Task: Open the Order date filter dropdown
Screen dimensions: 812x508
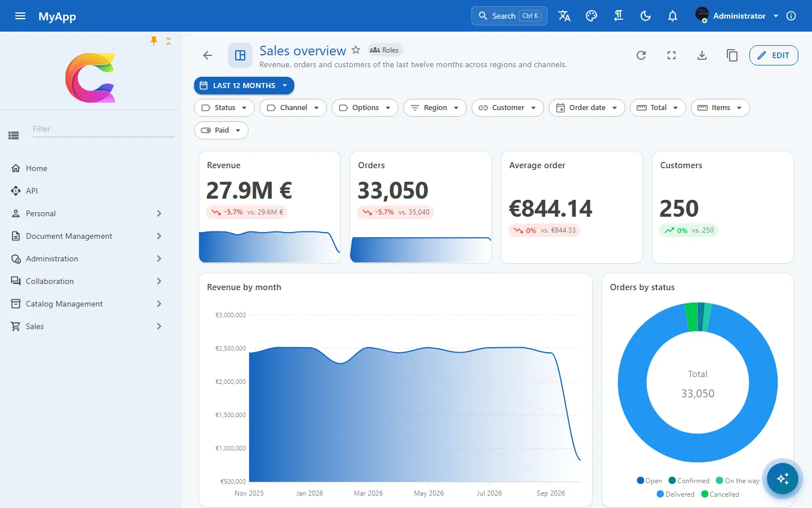Action: 587,108
